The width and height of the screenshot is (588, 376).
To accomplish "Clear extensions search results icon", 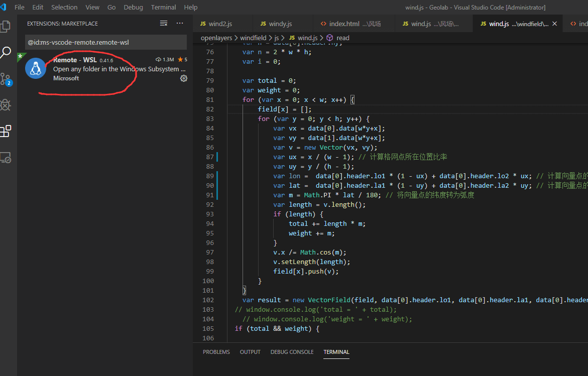I will (x=164, y=24).
